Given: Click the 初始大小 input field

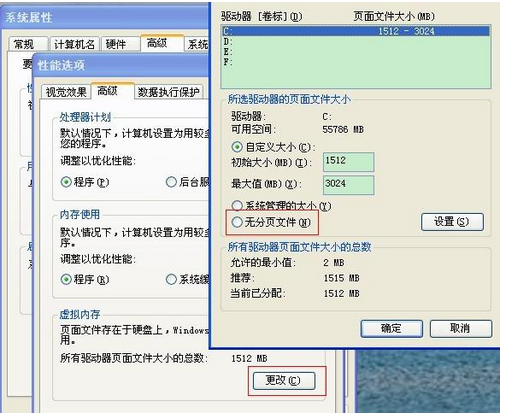Looking at the screenshot, I should (x=348, y=162).
